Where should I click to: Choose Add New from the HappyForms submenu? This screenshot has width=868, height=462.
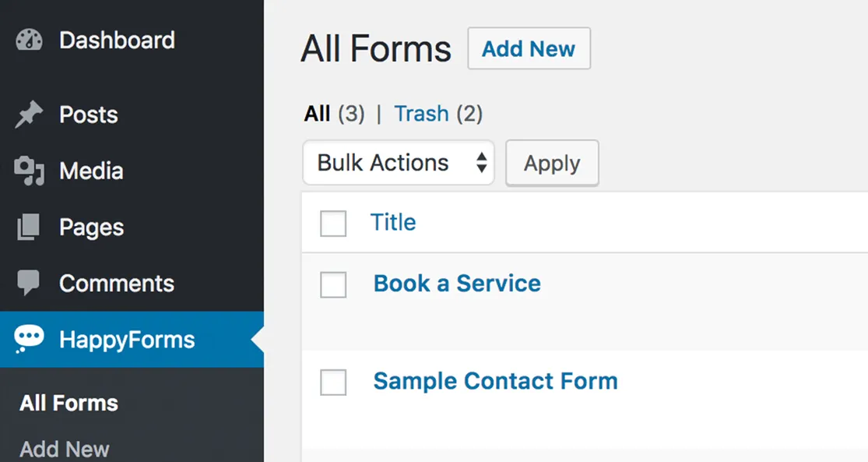63,448
